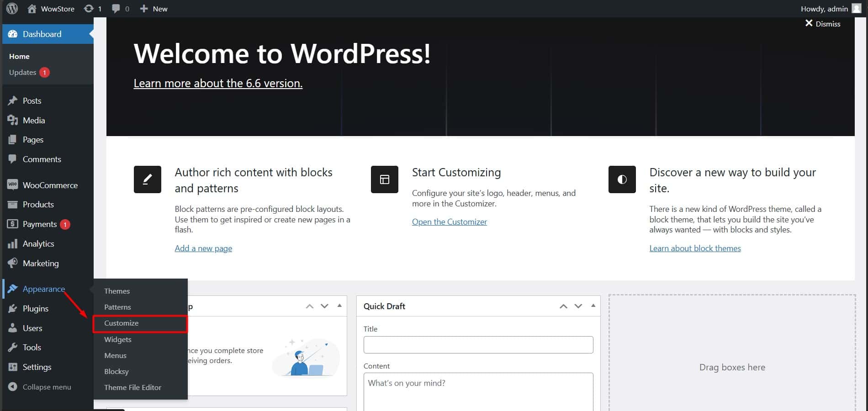Click the Comments bubble icon in sidebar
The width and height of the screenshot is (868, 411).
tap(13, 159)
